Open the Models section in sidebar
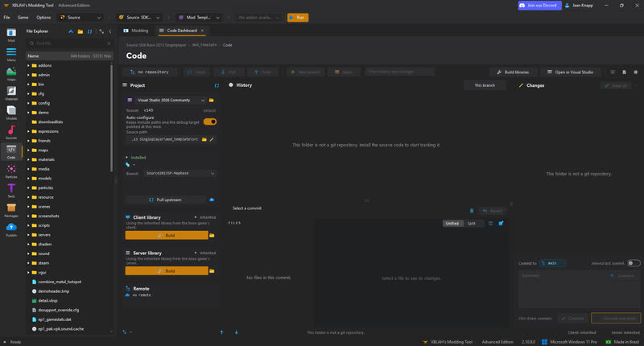Image resolution: width=644 pixels, height=346 pixels. coord(11,113)
